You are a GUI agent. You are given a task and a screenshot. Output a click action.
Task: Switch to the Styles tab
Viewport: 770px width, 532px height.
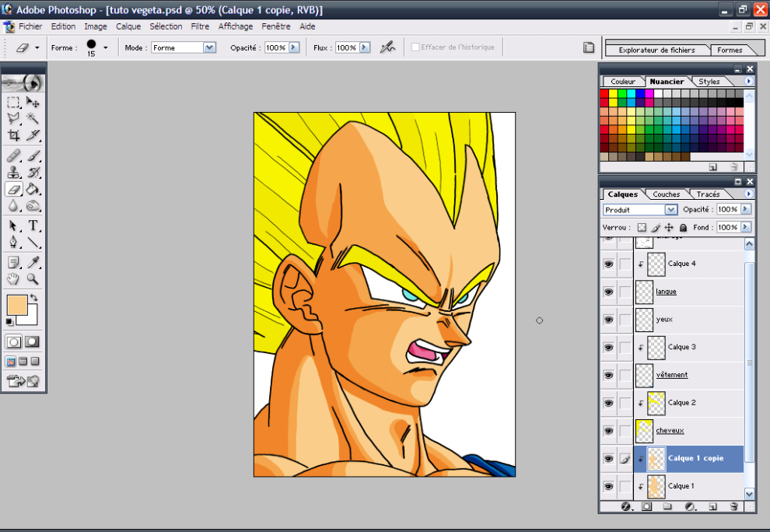point(709,82)
